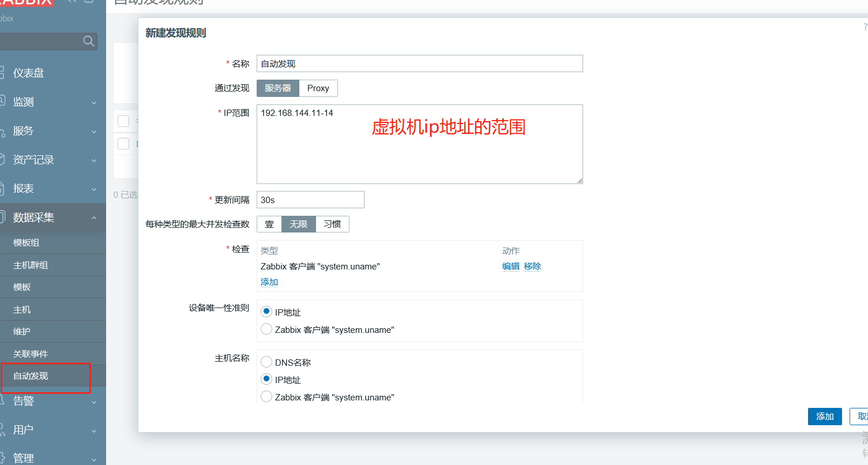
Task: Collapse the 数据采集 section chevron
Action: click(94, 217)
